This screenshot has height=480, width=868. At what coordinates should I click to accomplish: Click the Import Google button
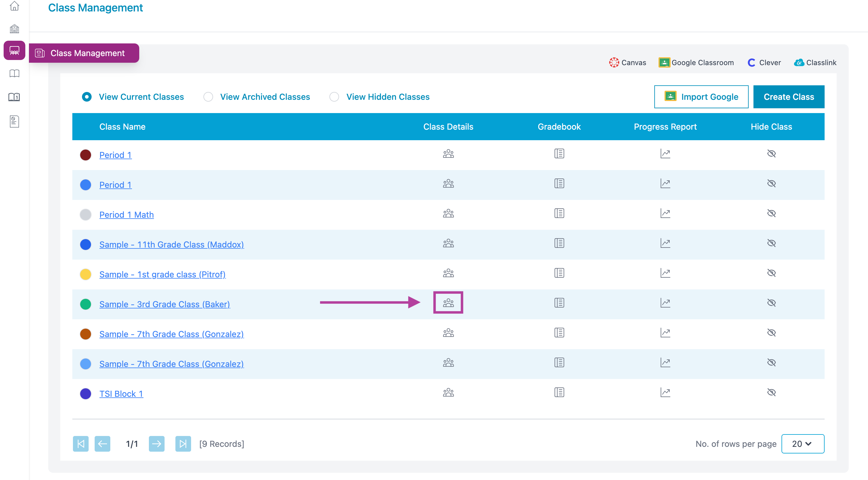701,97
